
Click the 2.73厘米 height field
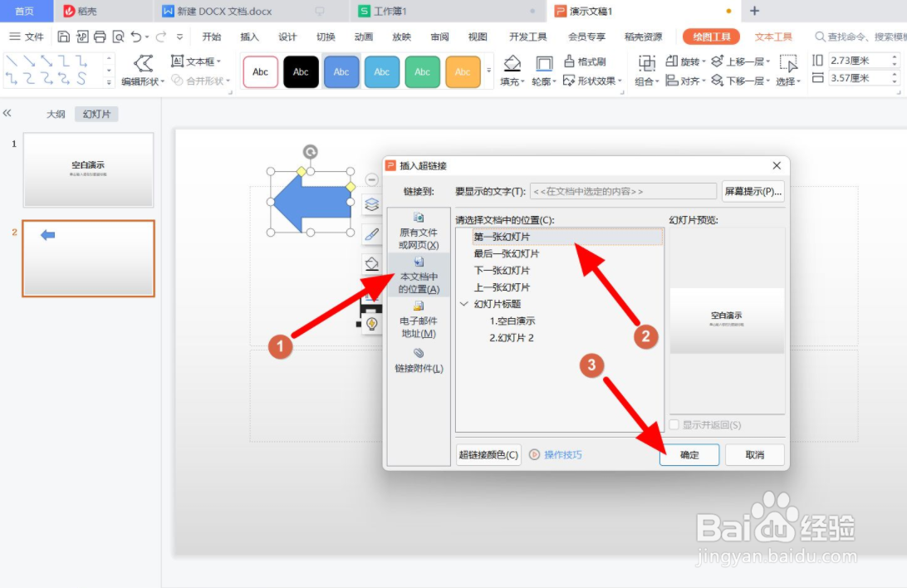point(860,60)
